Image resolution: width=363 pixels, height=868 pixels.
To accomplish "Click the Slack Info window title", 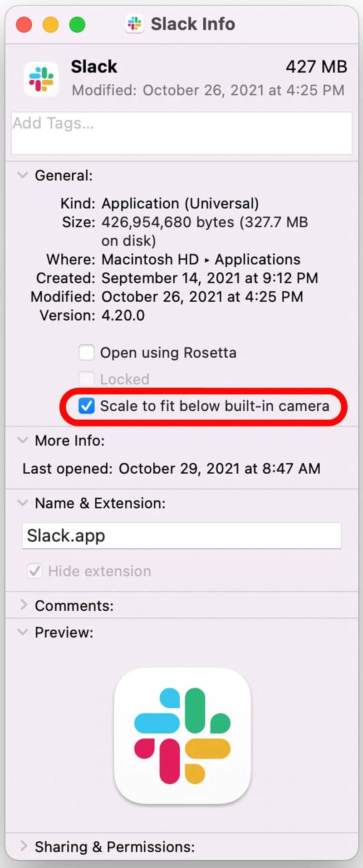I will pyautogui.click(x=193, y=24).
